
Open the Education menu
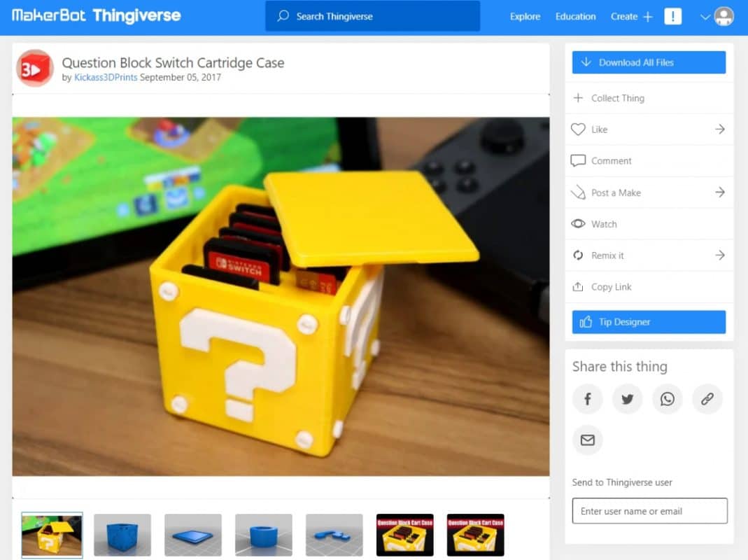(575, 16)
